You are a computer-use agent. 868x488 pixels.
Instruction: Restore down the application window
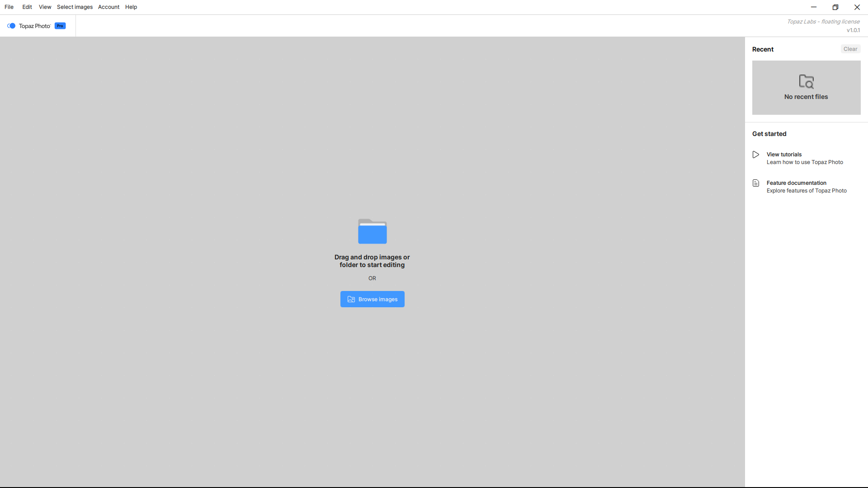(835, 7)
